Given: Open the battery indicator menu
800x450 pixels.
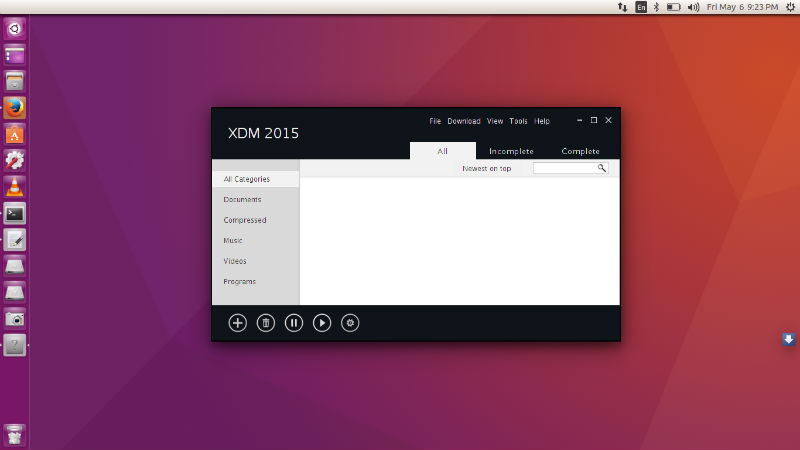Looking at the screenshot, I should [673, 7].
